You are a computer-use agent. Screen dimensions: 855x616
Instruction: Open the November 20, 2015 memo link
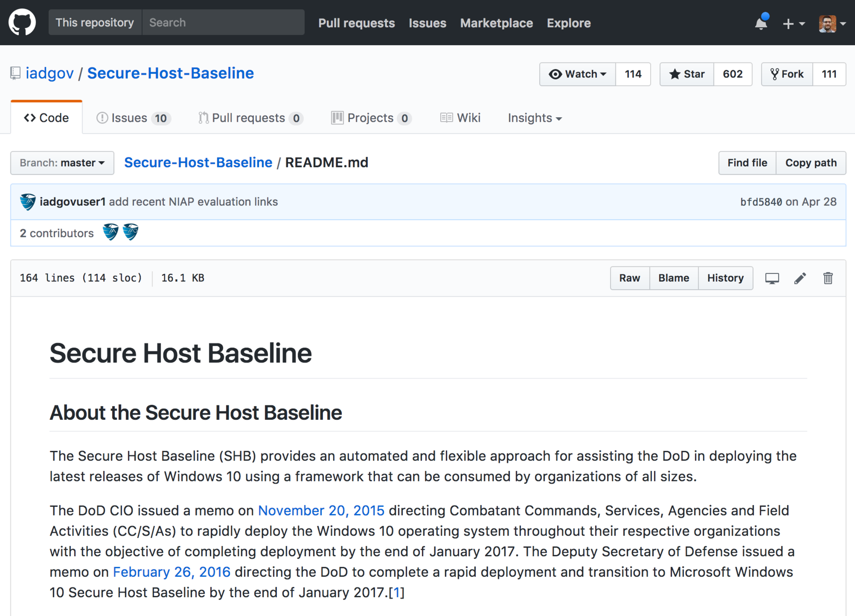pos(321,511)
